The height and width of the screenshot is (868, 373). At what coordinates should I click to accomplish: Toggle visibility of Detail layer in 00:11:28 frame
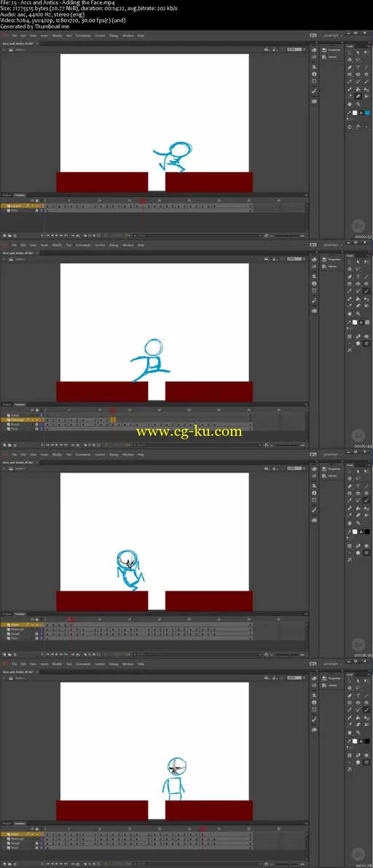pos(32,834)
